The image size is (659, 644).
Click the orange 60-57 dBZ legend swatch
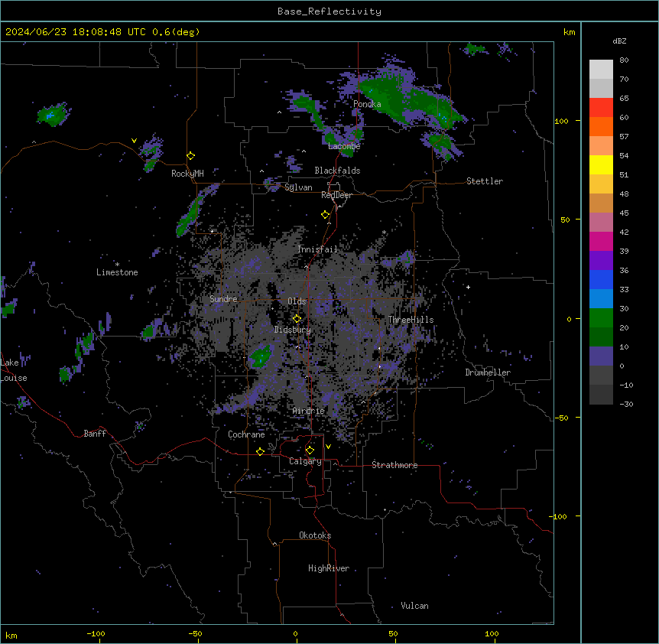coord(601,126)
